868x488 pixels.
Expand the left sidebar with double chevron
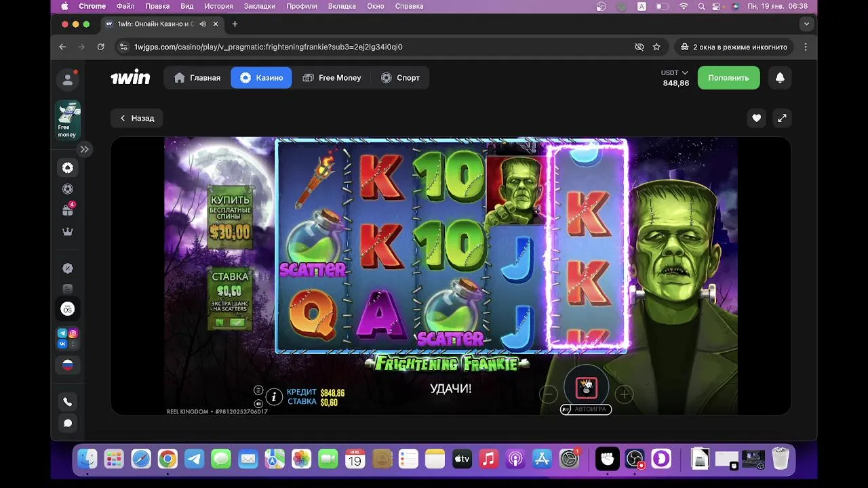[84, 149]
